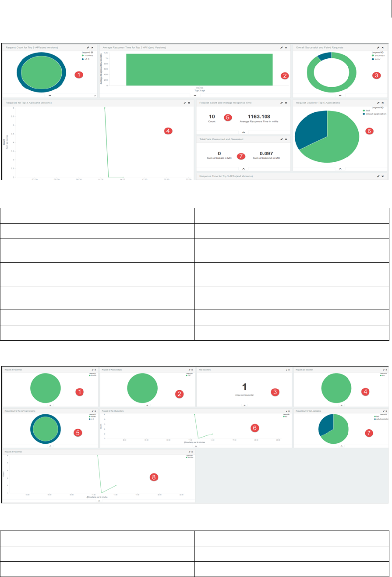This screenshot has height=577, width=392.
Task: Click the blue error slice of the donut chart
Action: point(325,56)
